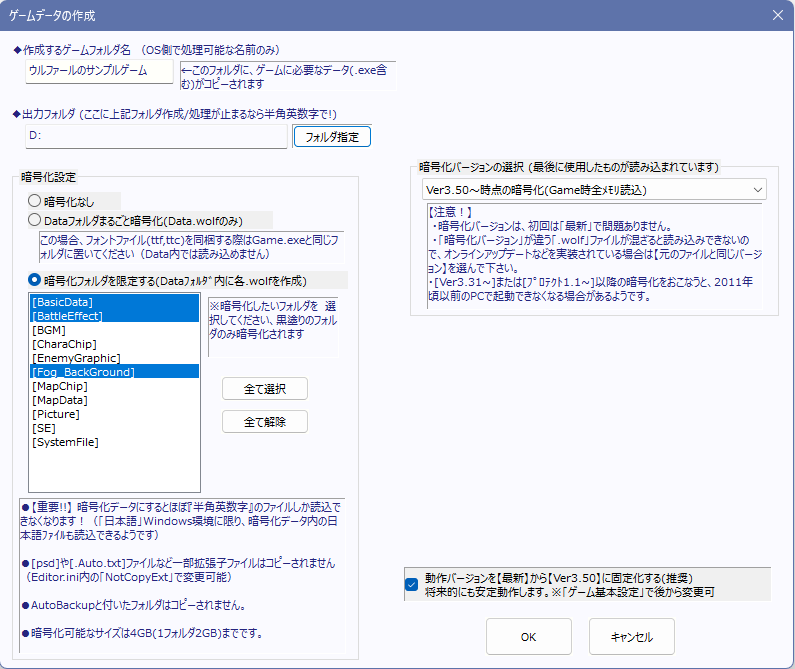
Task: Click the 全て選択 button
Action: point(265,389)
